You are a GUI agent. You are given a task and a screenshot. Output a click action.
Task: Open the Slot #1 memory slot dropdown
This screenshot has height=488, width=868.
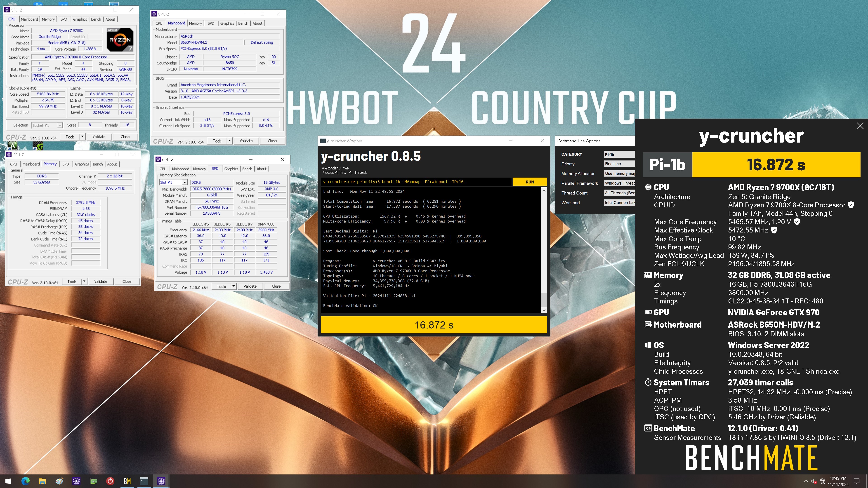(173, 183)
